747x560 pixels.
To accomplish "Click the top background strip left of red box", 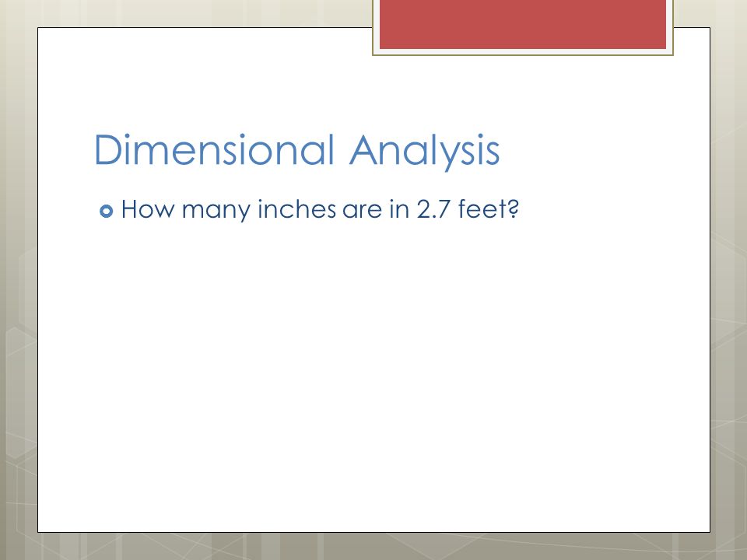I will pyautogui.click(x=191, y=13).
